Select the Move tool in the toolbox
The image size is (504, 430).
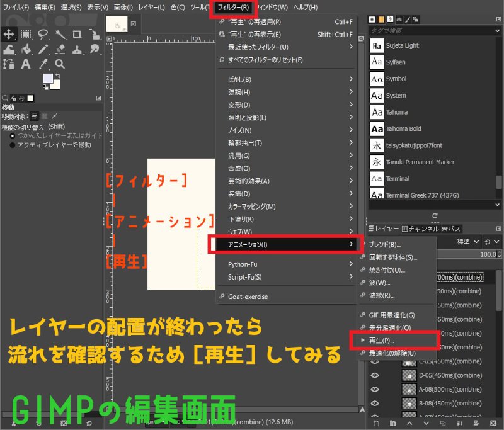[9, 34]
